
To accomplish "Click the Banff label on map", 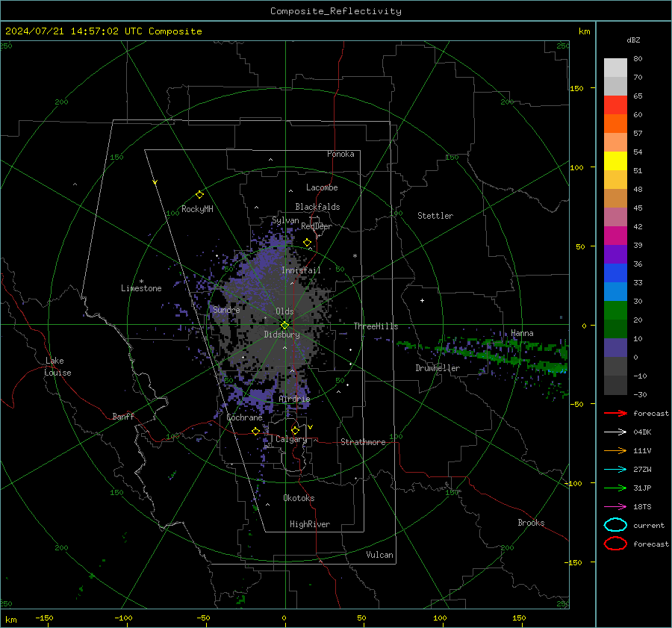I will click(x=123, y=417).
